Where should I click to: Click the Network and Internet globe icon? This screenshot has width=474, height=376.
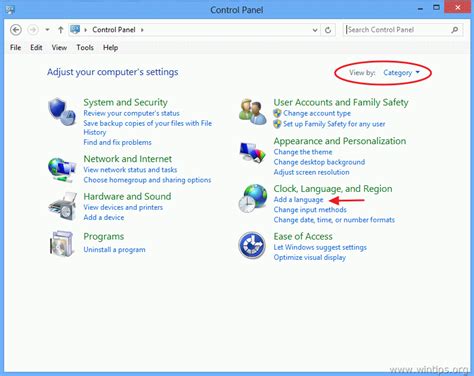pos(62,170)
